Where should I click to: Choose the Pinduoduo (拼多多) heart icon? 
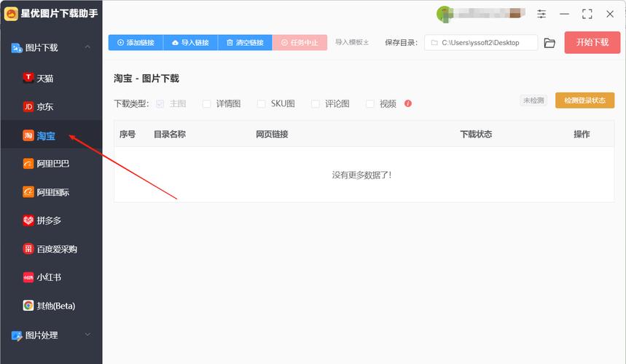(28, 221)
